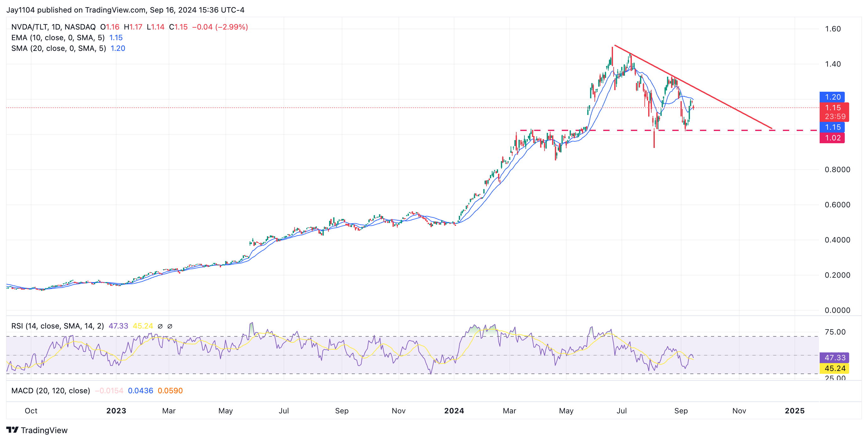868x441 pixels.
Task: Click the blue MACD value 0.0436
Action: click(140, 391)
